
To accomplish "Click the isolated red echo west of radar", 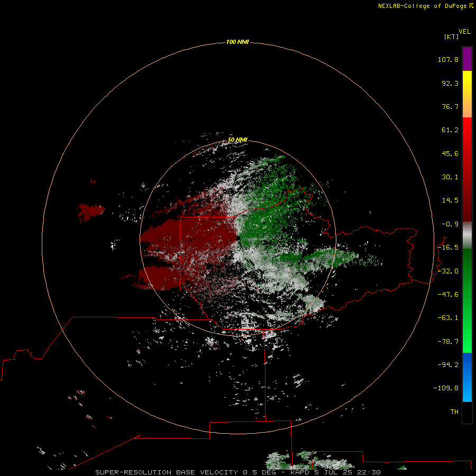I will [91, 211].
